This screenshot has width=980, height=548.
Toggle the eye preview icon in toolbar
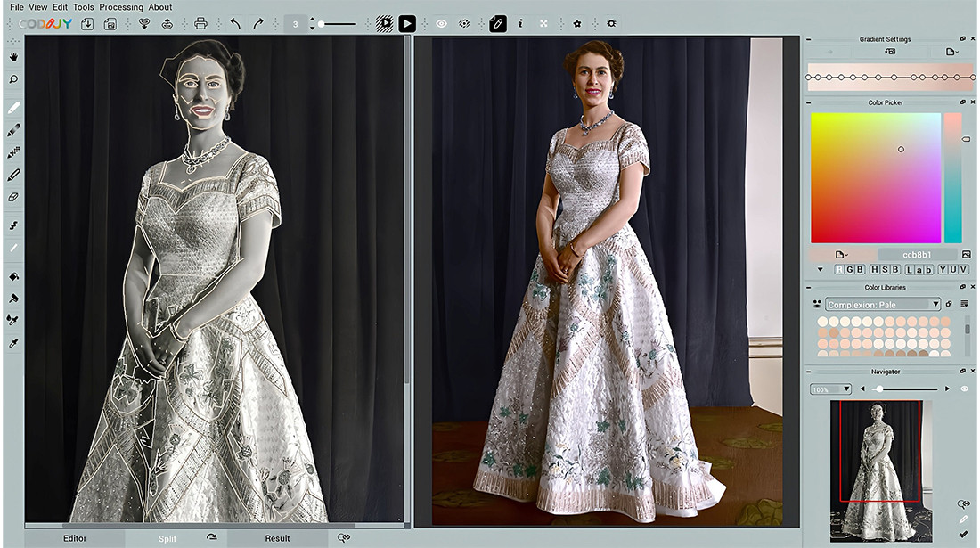point(441,24)
